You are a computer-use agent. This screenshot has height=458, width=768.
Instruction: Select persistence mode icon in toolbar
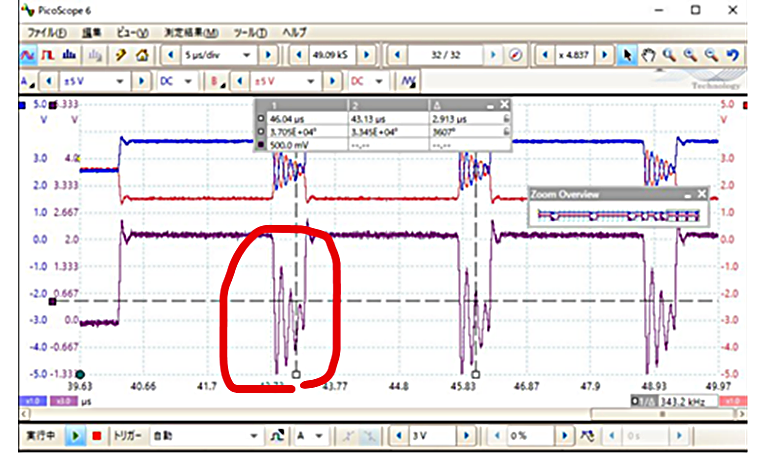tap(49, 54)
